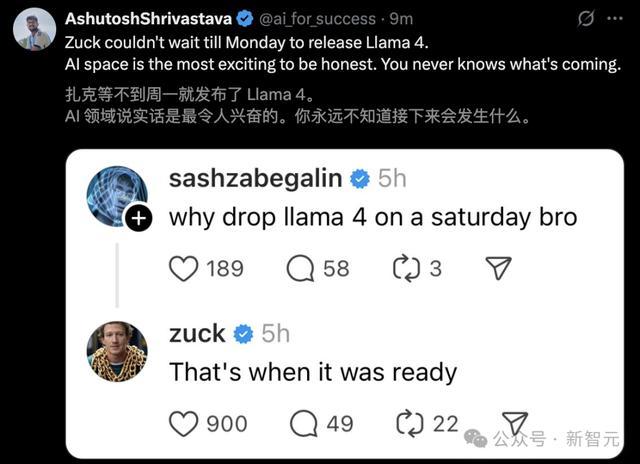Open replies on sashzabegalin's post via comment icon

click(301, 268)
